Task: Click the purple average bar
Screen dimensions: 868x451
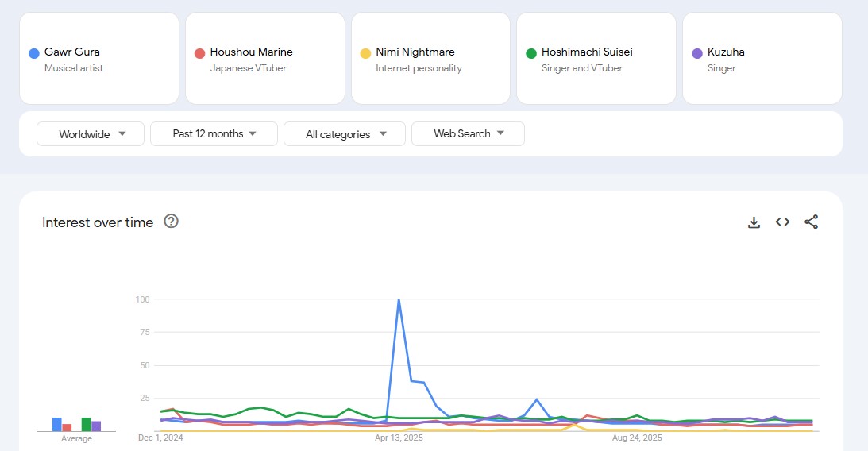Action: (x=96, y=426)
